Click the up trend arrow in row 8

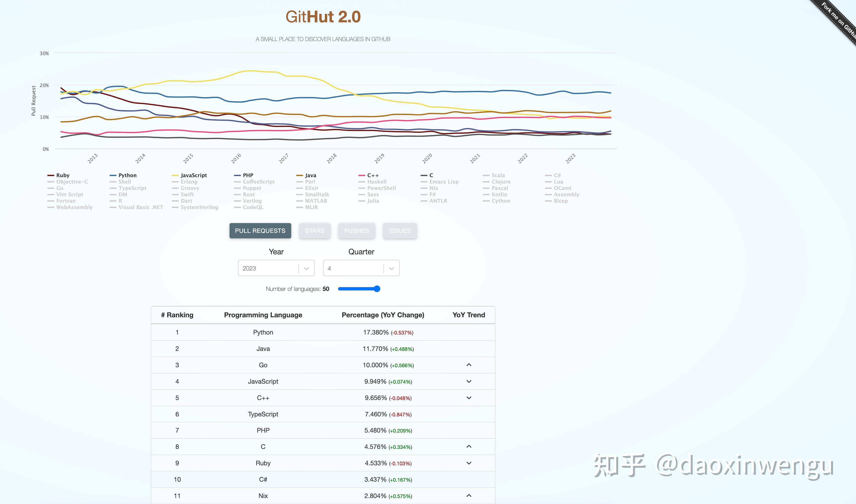point(469,447)
